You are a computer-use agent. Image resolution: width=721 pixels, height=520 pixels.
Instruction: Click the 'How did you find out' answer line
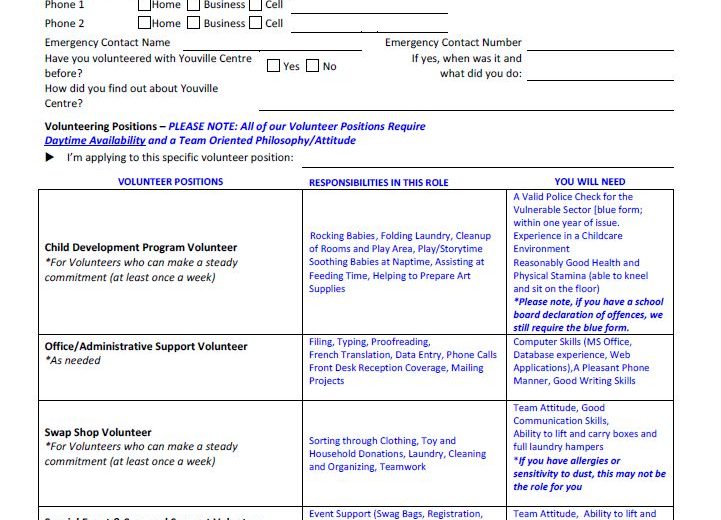[x=465, y=103]
